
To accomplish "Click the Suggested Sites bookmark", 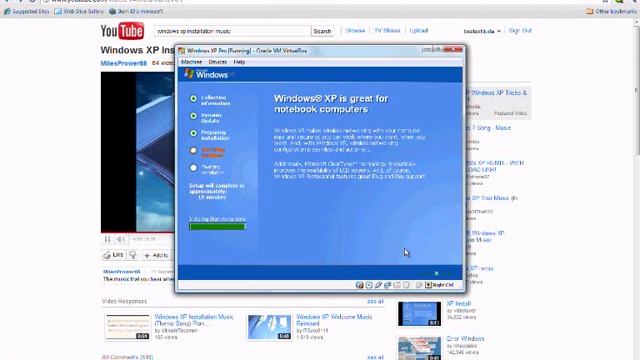I will [x=27, y=11].
